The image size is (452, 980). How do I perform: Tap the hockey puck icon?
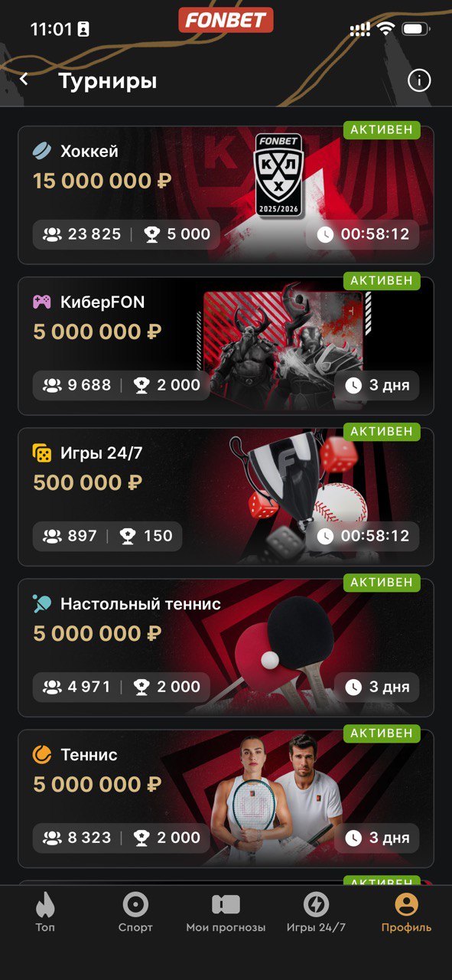(42, 152)
